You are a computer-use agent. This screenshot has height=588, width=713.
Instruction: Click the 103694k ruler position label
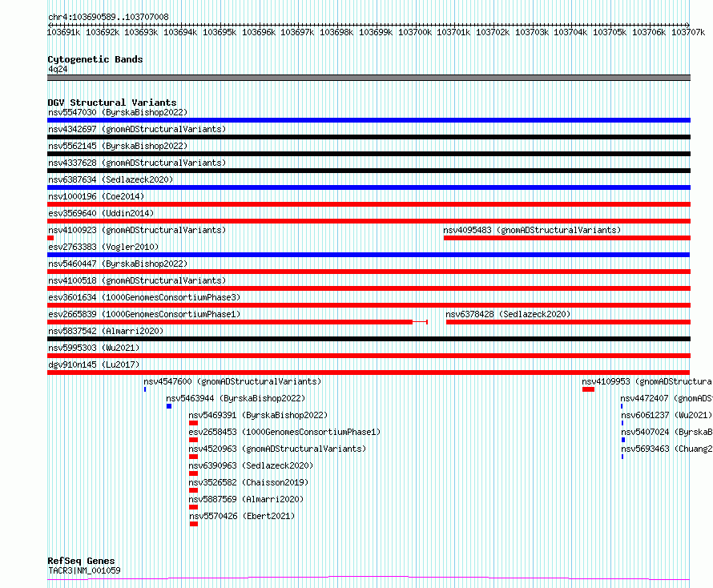[180, 32]
